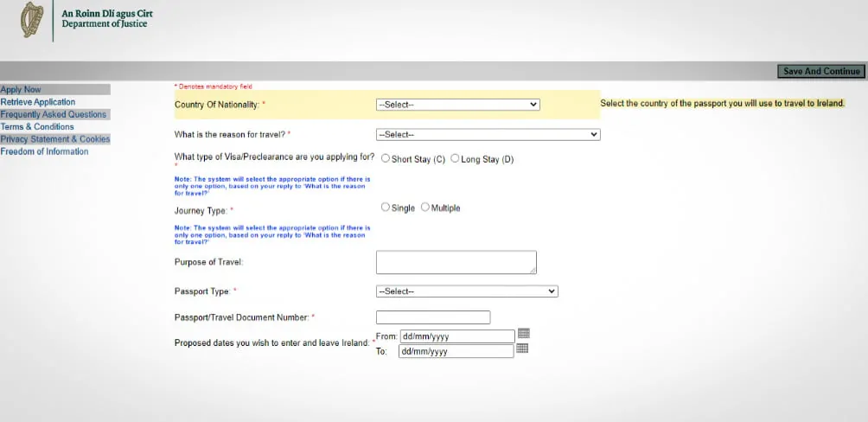868x422 pixels.
Task: Open the To date calendar picker icon
Action: (522, 348)
